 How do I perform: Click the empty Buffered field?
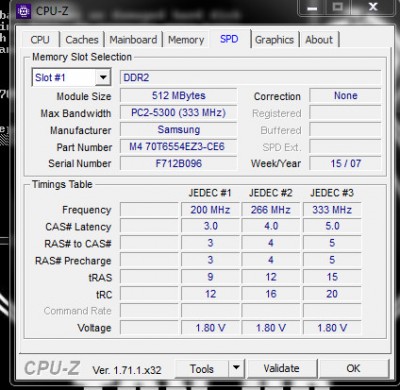point(345,129)
